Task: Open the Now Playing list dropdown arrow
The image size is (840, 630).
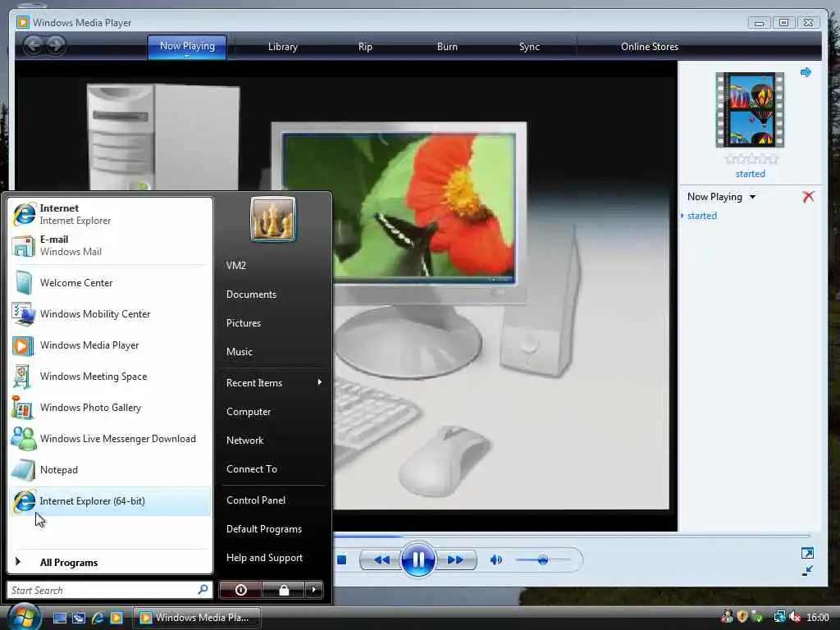Action: tap(753, 197)
